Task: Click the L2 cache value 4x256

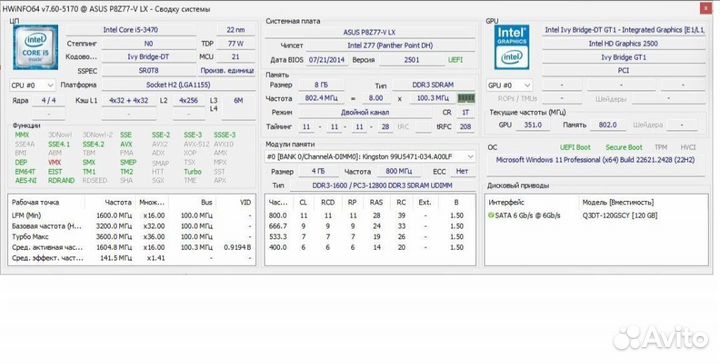Action: pos(188,101)
